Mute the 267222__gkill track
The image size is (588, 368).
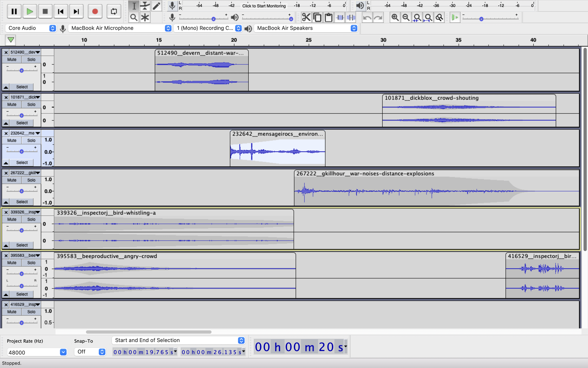tap(12, 180)
